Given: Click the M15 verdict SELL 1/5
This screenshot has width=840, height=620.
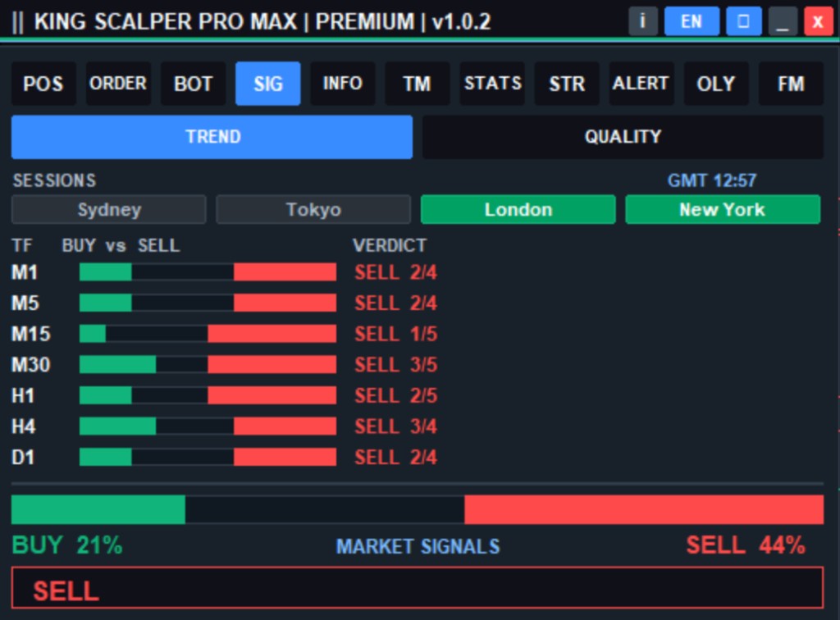Looking at the screenshot, I should (x=396, y=334).
